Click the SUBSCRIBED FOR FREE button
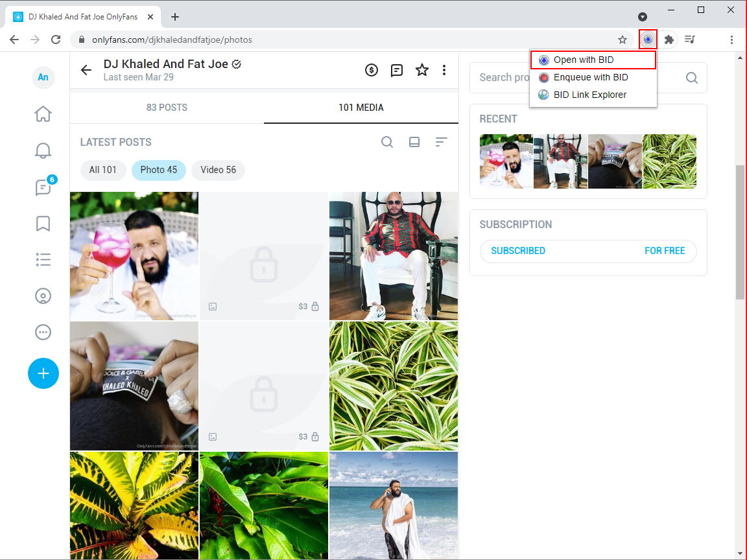This screenshot has height=560, width=747. tap(587, 251)
